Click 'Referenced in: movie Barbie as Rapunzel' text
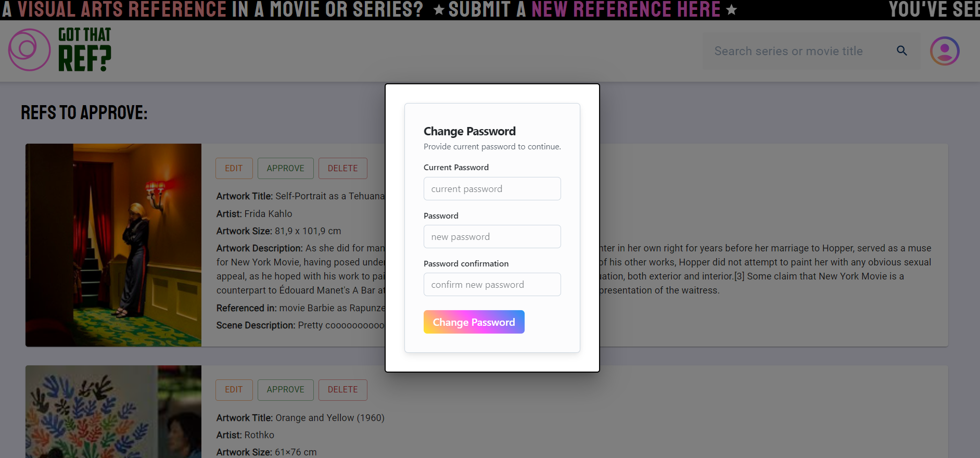Screen dimensions: 980x458 [x=301, y=308]
